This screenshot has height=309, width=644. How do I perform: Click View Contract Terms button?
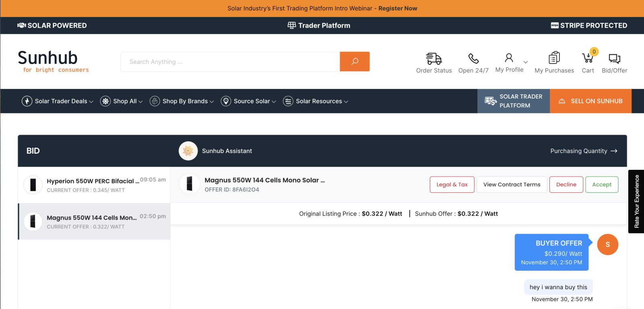[x=512, y=185]
